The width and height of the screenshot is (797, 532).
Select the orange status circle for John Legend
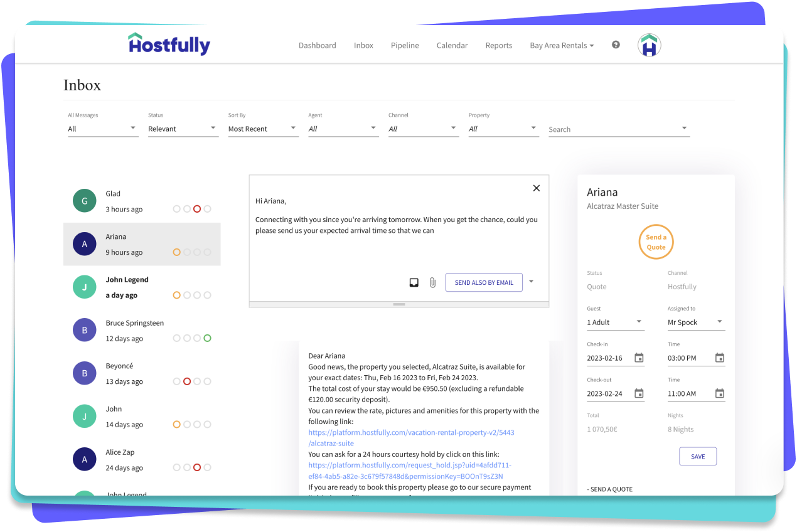[177, 295]
